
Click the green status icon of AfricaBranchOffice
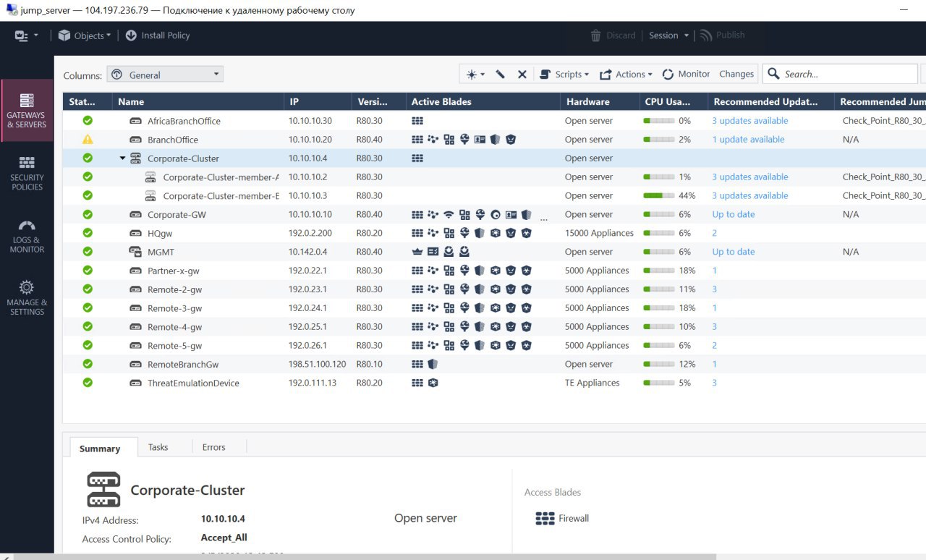(88, 121)
